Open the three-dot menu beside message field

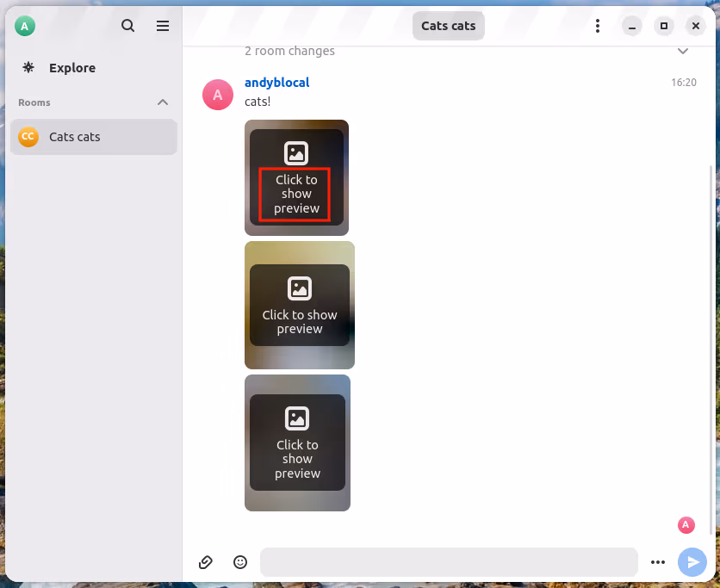click(x=658, y=562)
